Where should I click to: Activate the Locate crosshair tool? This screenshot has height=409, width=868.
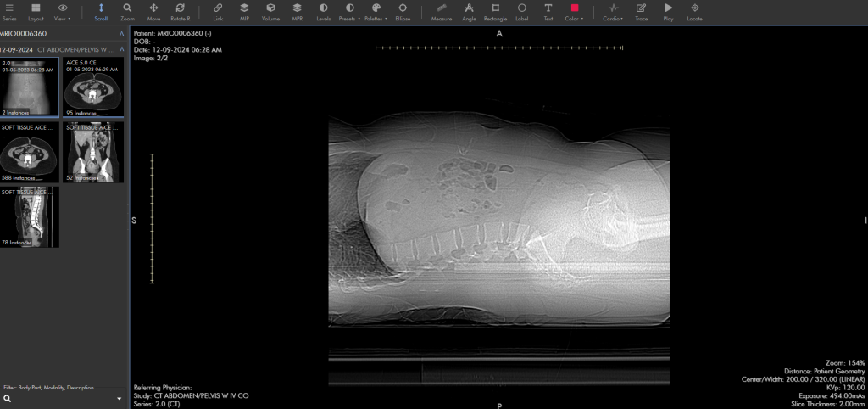pos(695,12)
